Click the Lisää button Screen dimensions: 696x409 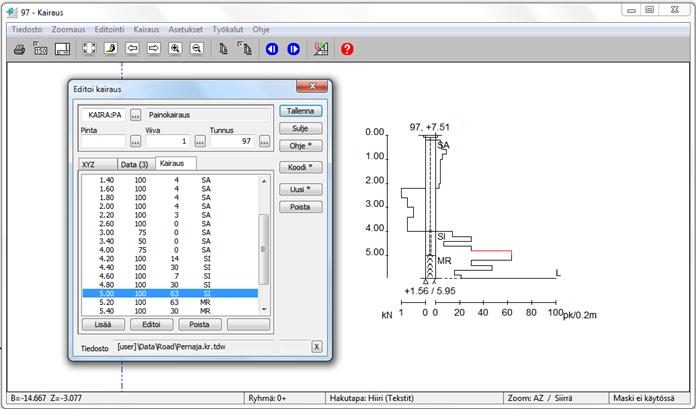(103, 324)
